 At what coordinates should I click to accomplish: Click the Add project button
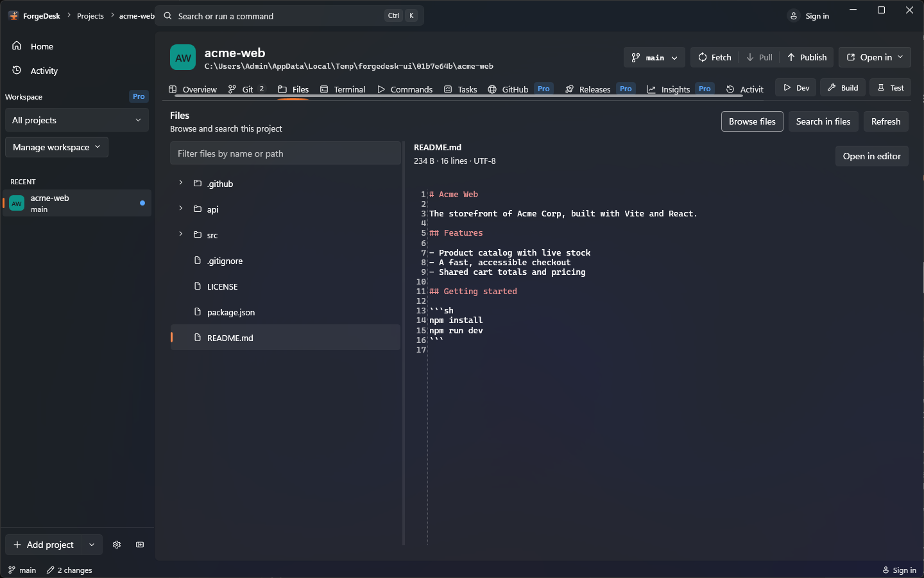click(44, 545)
